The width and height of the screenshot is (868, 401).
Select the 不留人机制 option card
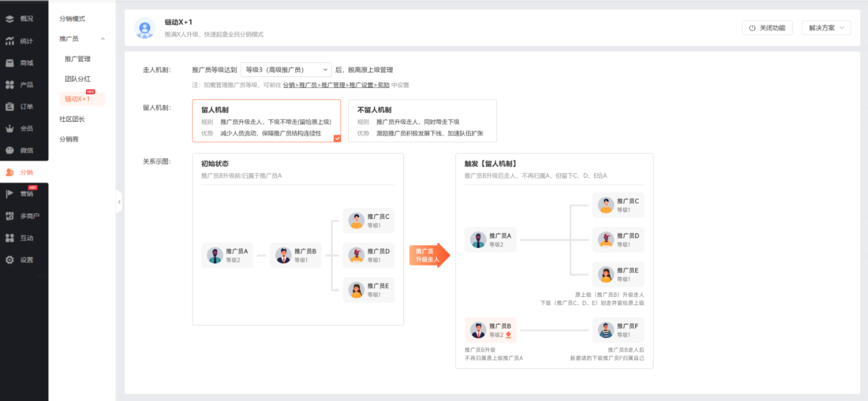click(x=423, y=121)
